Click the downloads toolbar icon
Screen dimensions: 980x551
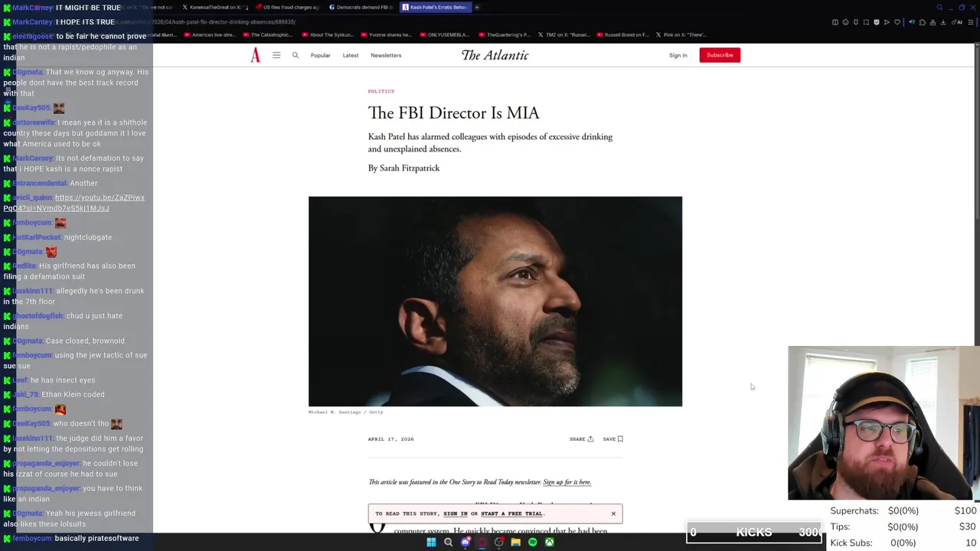(943, 22)
